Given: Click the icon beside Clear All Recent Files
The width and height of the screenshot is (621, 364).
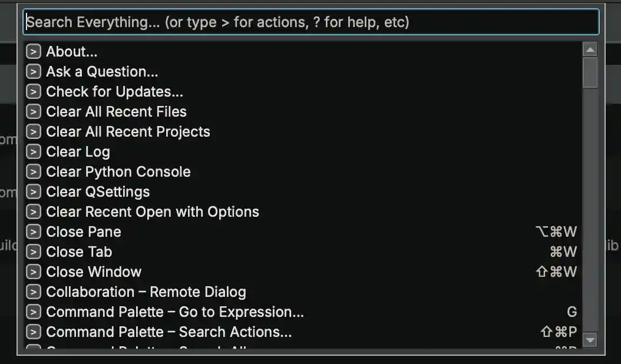Looking at the screenshot, I should click(34, 112).
